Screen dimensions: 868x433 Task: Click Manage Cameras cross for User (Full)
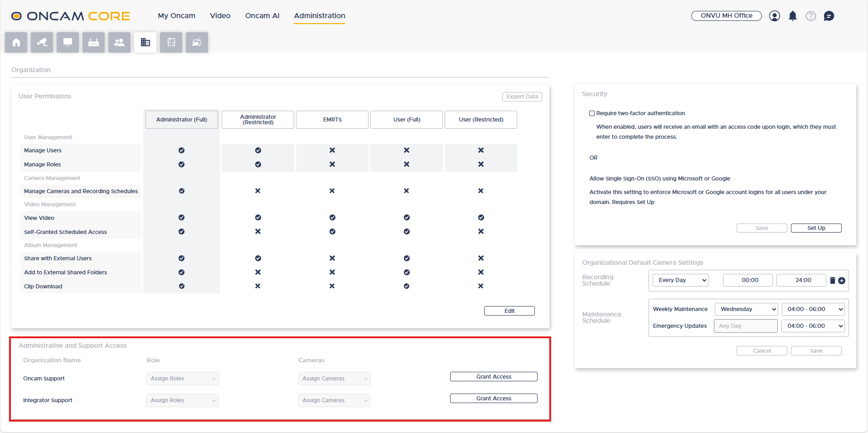coord(407,191)
